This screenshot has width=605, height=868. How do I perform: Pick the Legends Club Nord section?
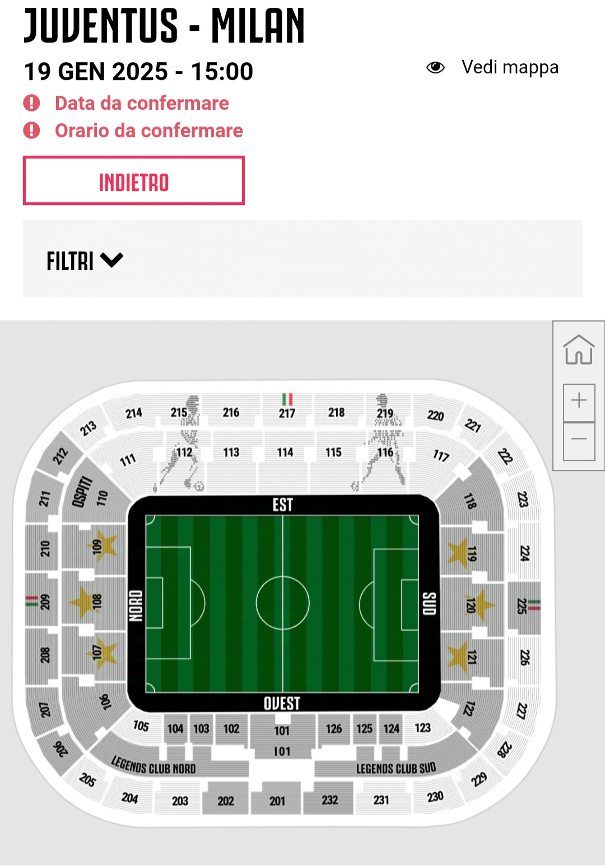[x=153, y=764]
